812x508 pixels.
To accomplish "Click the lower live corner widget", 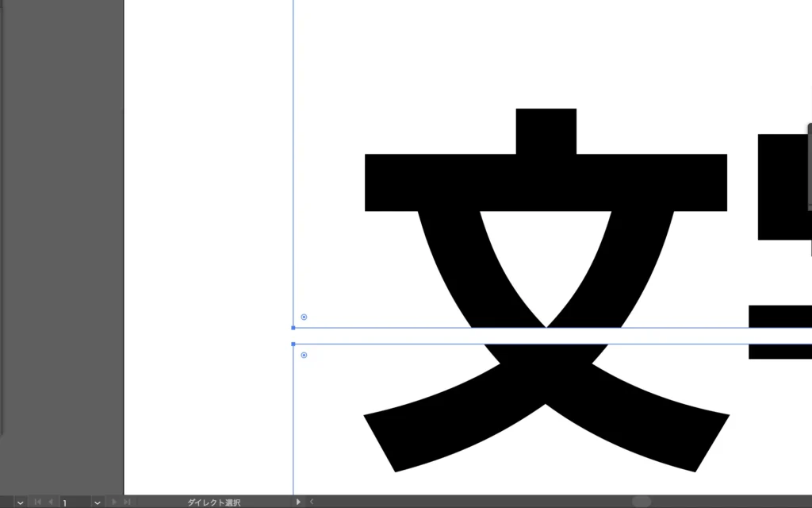I will point(304,355).
